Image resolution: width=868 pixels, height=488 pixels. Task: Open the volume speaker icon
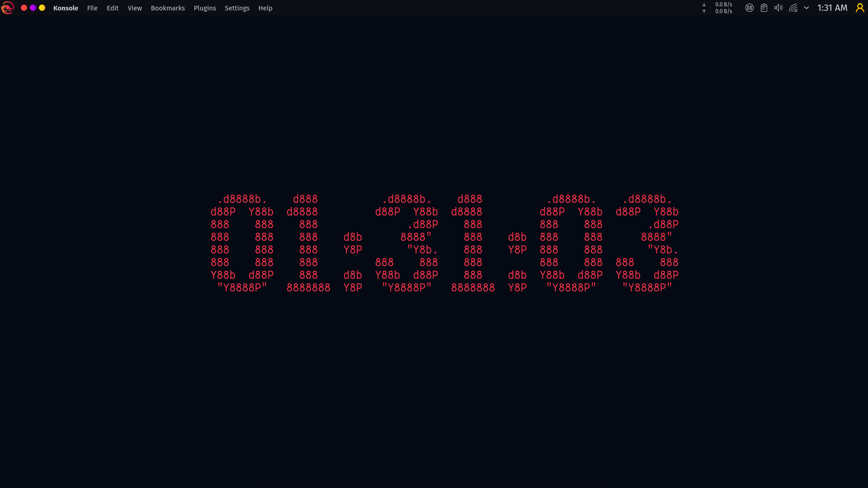[x=778, y=8]
